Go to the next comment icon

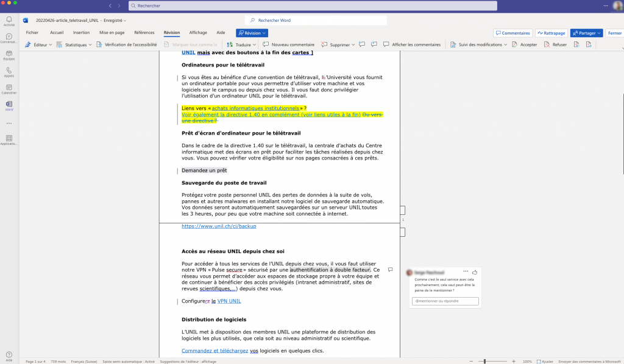[x=374, y=44]
